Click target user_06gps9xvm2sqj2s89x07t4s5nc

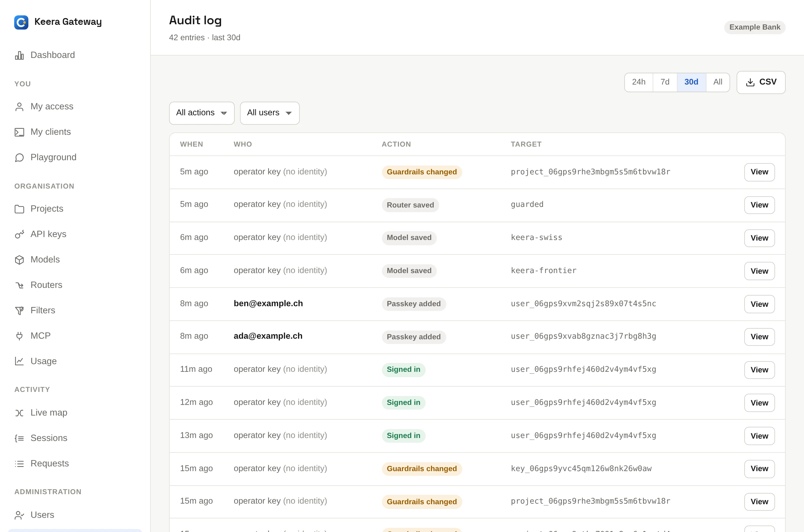coord(583,304)
